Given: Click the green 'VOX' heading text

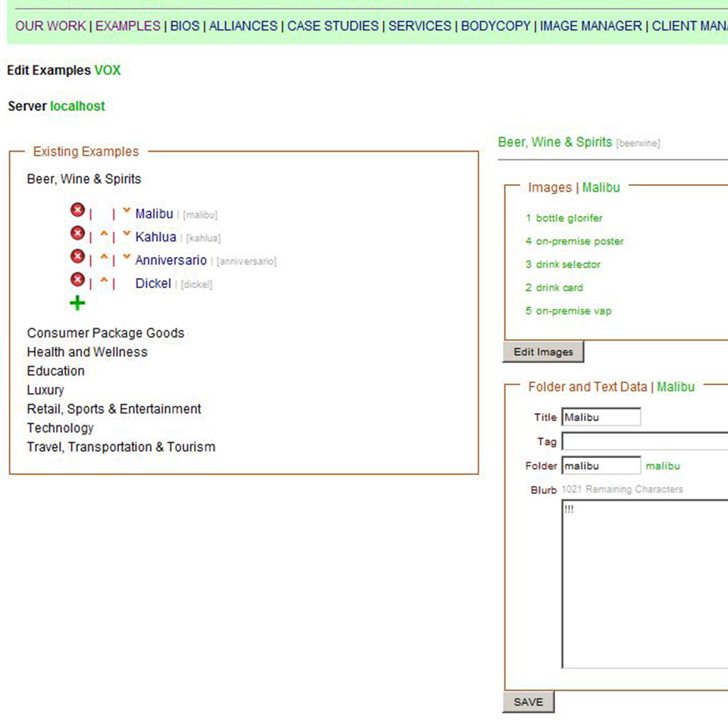Looking at the screenshot, I should (108, 70).
